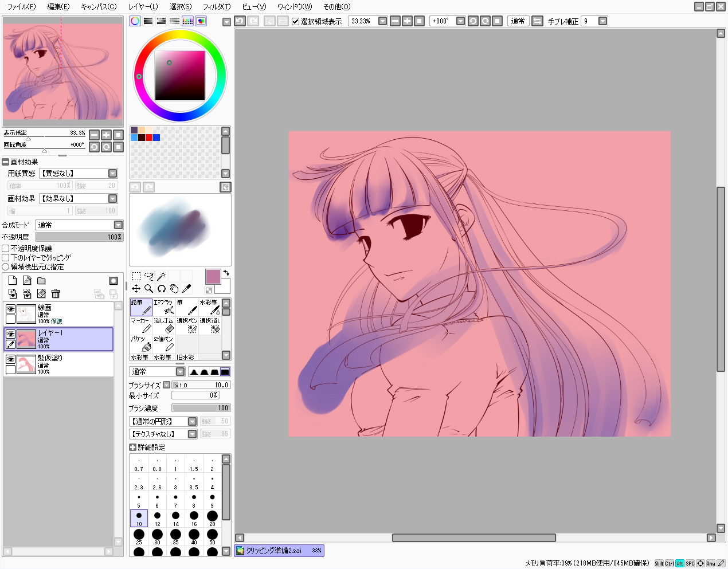Activate the move layer tool
Screen dimensions: 728x569
click(x=136, y=289)
